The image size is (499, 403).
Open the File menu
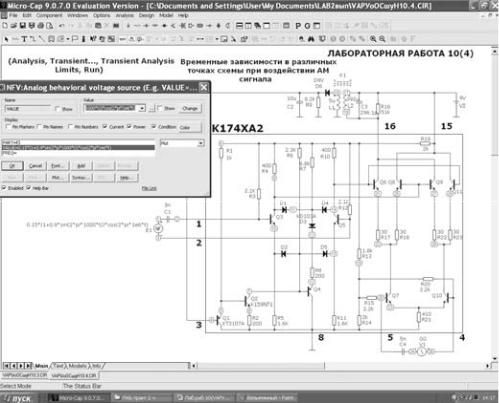pyautogui.click(x=13, y=15)
